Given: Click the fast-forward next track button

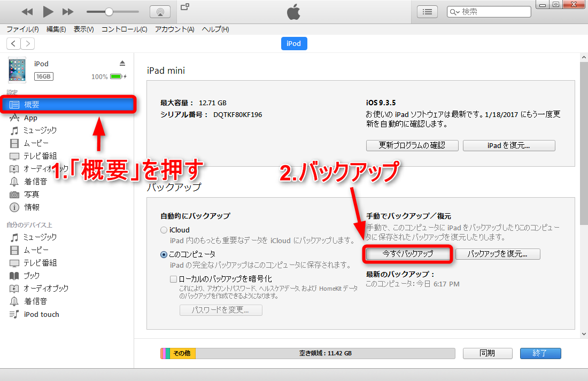Looking at the screenshot, I should pos(68,12).
